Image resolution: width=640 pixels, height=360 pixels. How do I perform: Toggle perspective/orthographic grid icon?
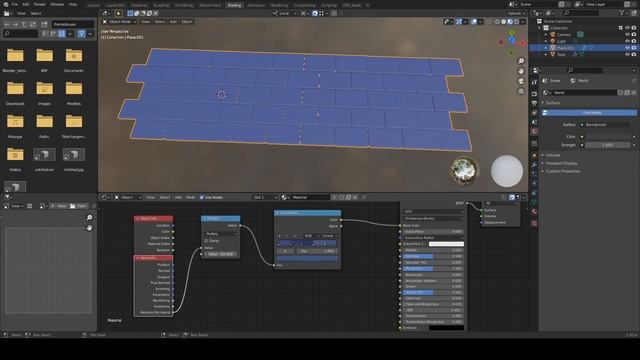pos(521,91)
